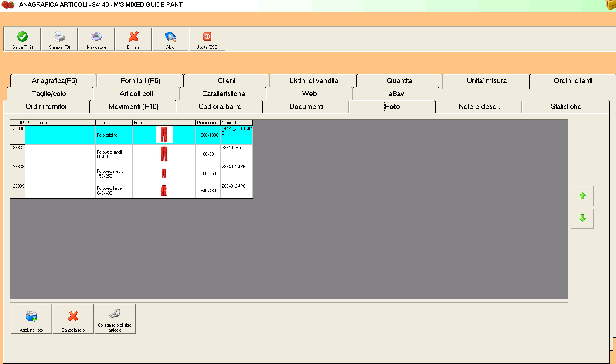Click the 1000x1000 dimensions cell
The width and height of the screenshot is (616, 364).
pos(208,135)
